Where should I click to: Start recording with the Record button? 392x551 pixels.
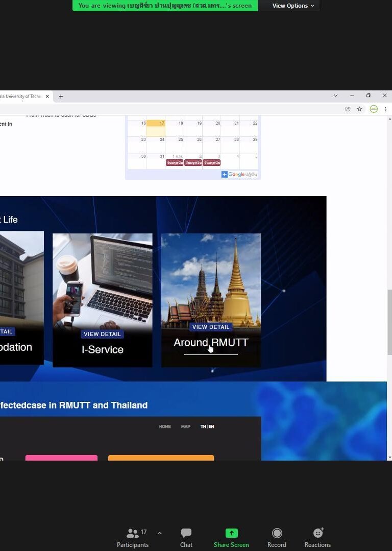[x=277, y=538]
